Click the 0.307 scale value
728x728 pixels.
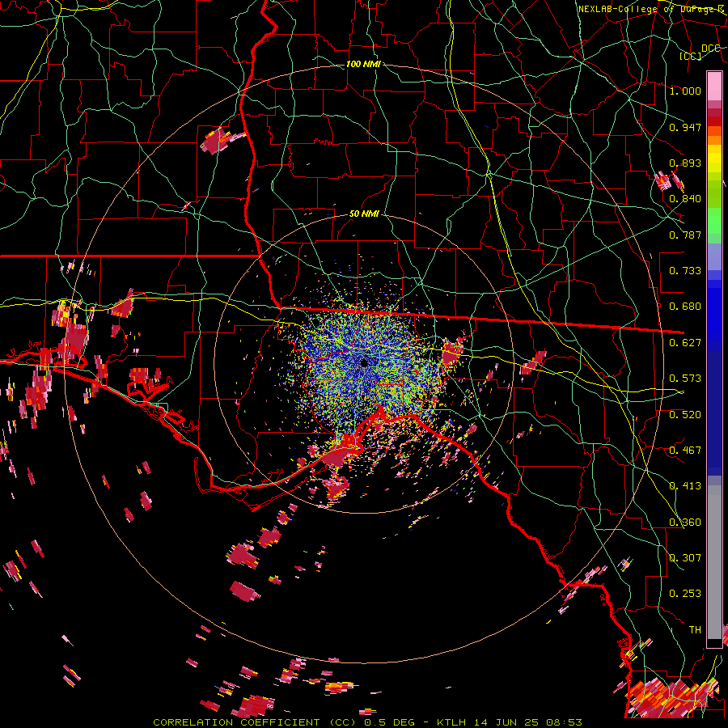pos(685,558)
